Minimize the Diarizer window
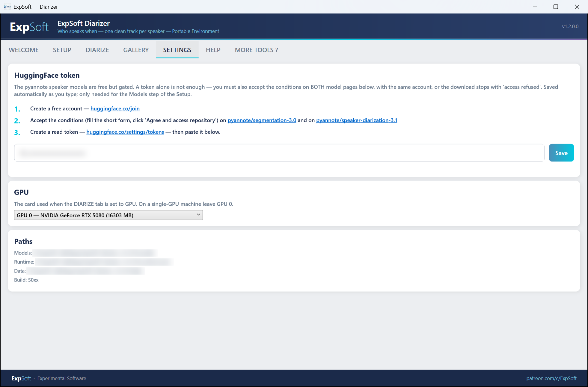 [x=535, y=7]
